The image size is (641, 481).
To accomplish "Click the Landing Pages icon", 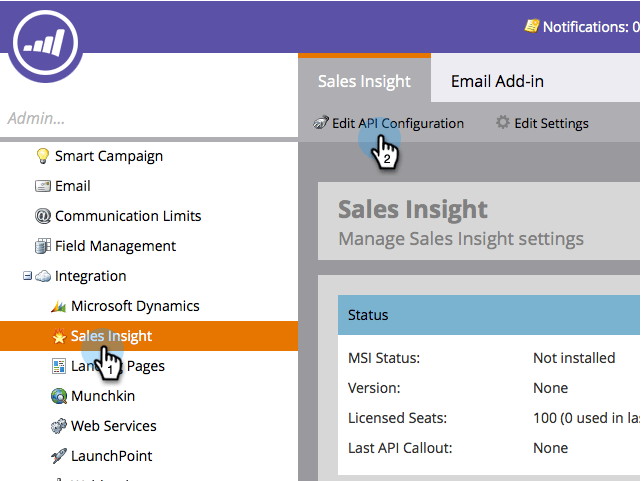I will point(59,366).
